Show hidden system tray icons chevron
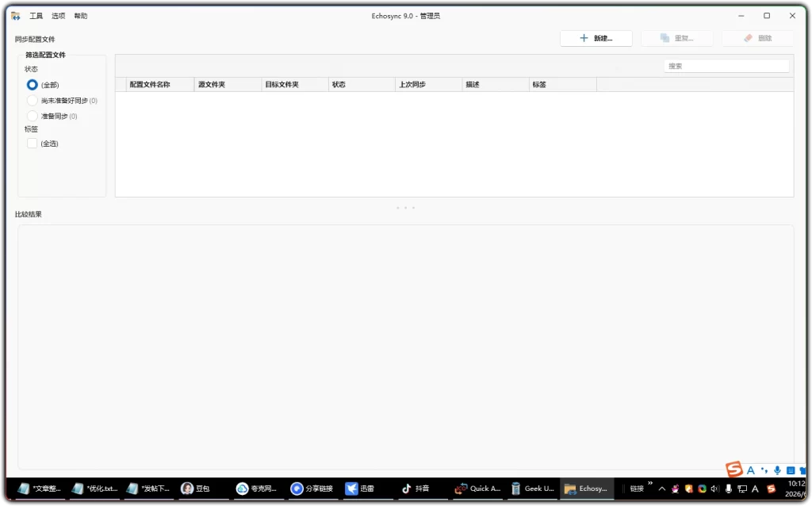 click(662, 489)
